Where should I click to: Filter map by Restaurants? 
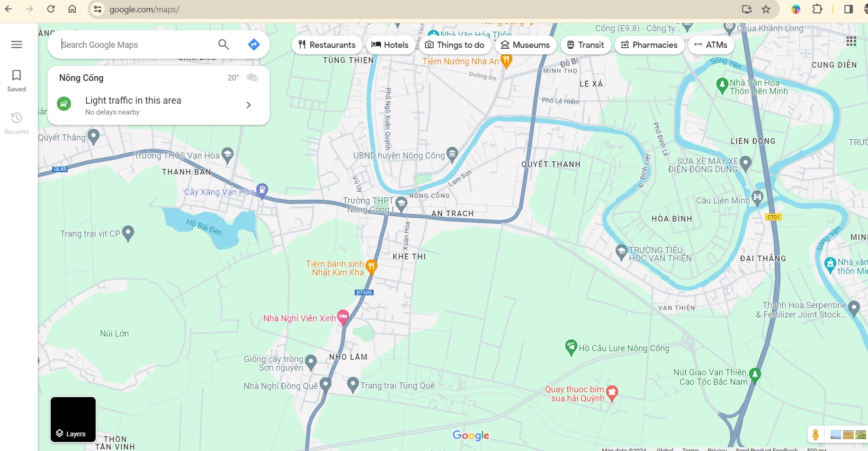click(327, 45)
